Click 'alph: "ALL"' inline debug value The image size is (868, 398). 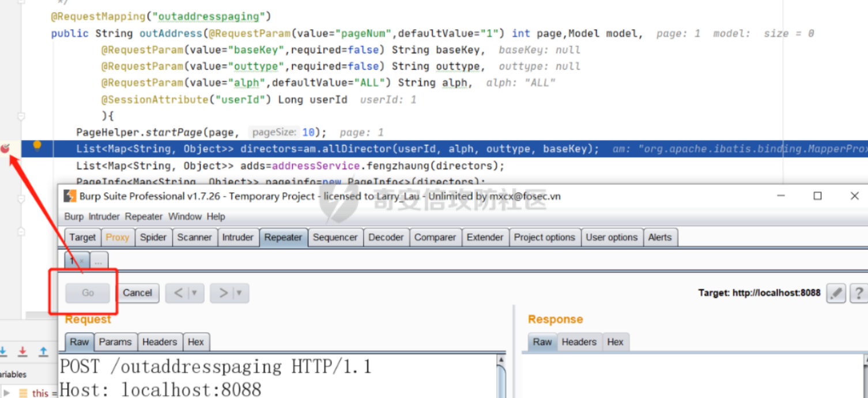pyautogui.click(x=521, y=83)
